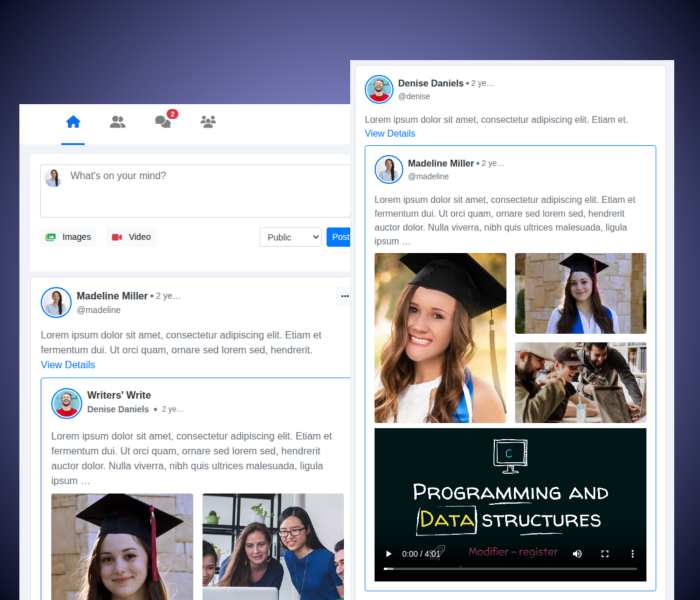Click the "What's on your mind?" field

coord(196,191)
